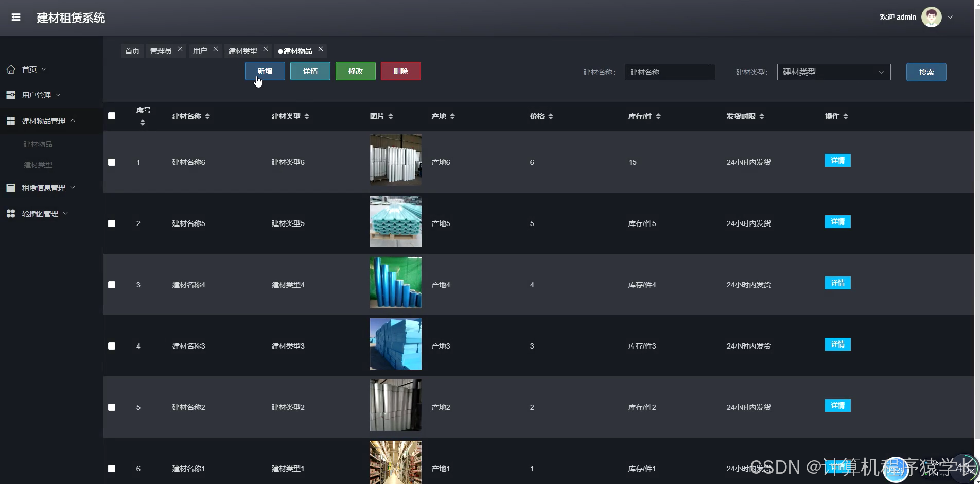Check the row for 建材名称3

pos(112,346)
